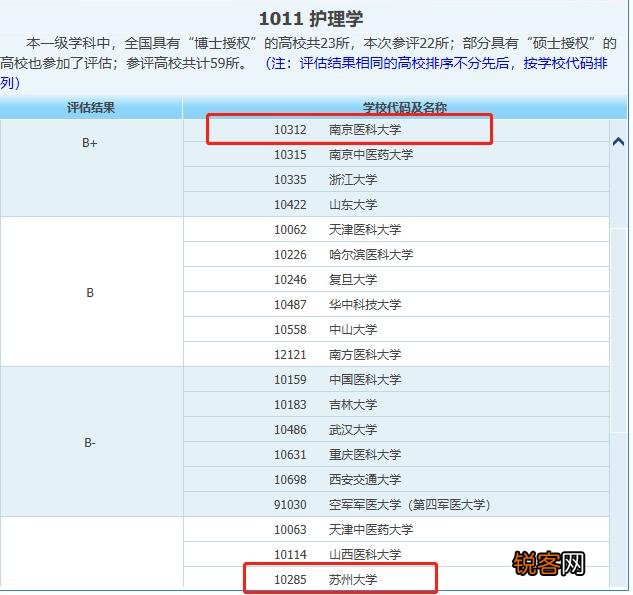This screenshot has height=595, width=633.
Task: Select row 10486 武汉大学
Action: point(396,430)
